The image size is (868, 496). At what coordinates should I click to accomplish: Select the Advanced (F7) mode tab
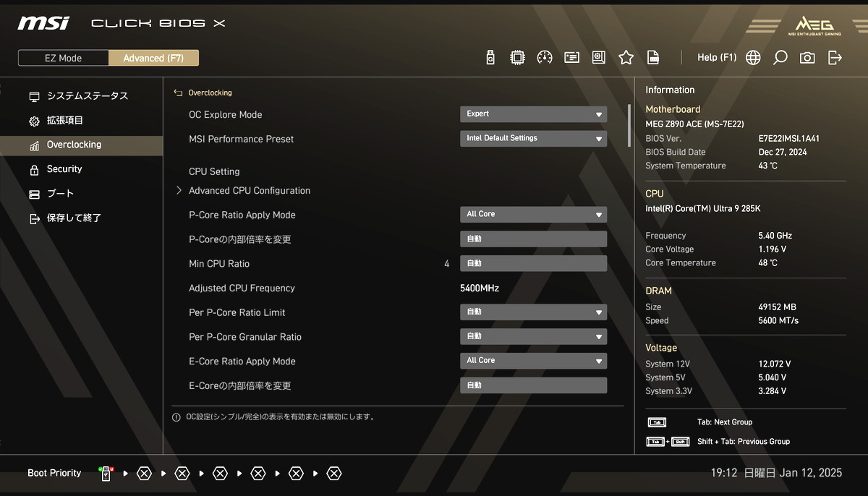click(x=153, y=58)
